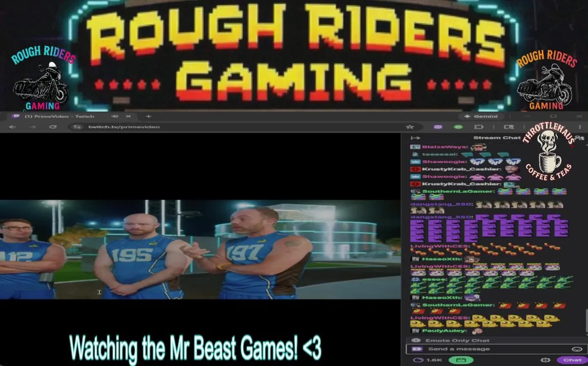Collapse the Stream Chat panel
The width and height of the screenshot is (588, 366).
[x=416, y=138]
